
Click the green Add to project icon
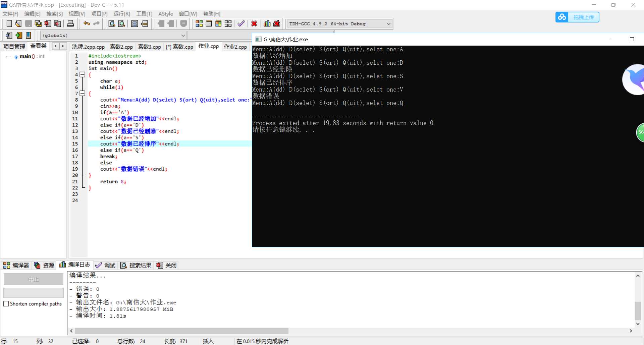tap(19, 35)
